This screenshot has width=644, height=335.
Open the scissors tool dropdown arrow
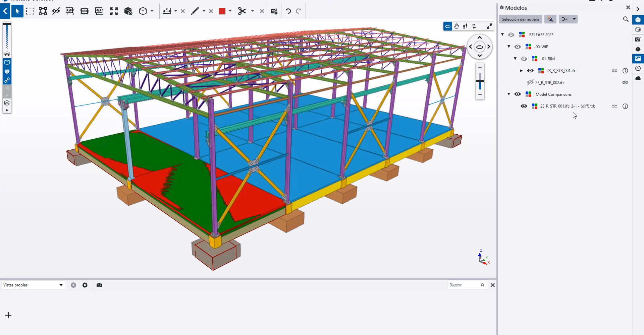252,11
